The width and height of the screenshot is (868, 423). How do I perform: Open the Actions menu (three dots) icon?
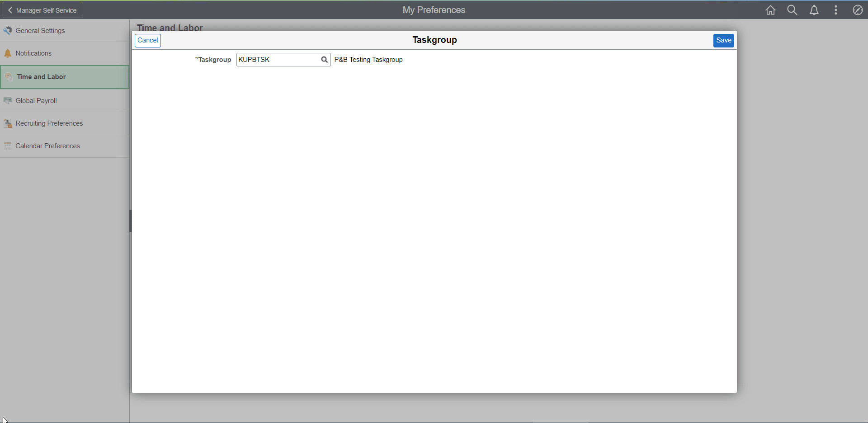coord(835,9)
